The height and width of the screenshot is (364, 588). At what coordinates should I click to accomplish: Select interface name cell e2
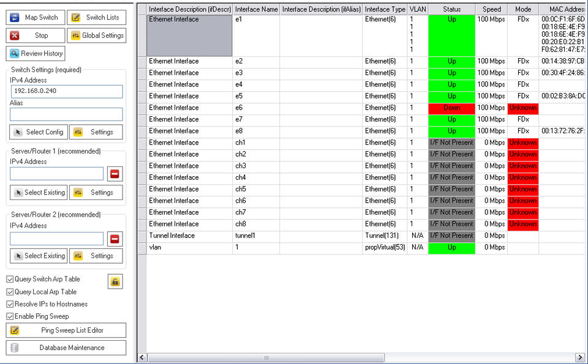256,61
